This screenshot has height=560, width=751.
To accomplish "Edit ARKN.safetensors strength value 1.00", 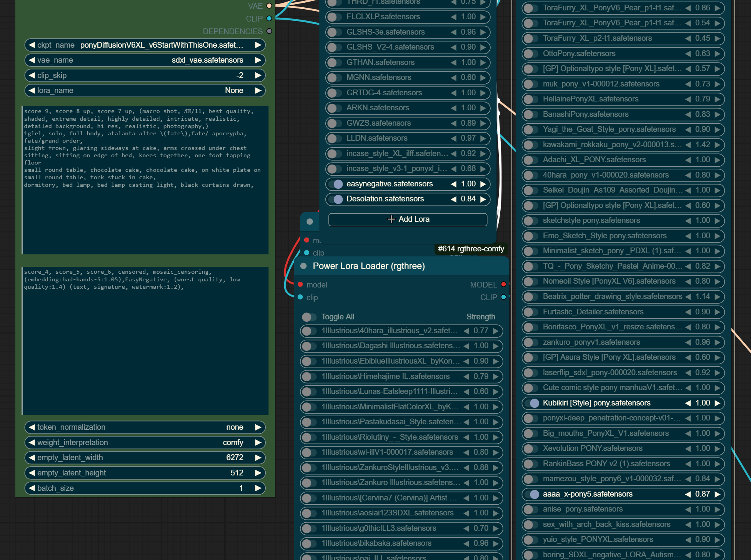I will pyautogui.click(x=468, y=108).
